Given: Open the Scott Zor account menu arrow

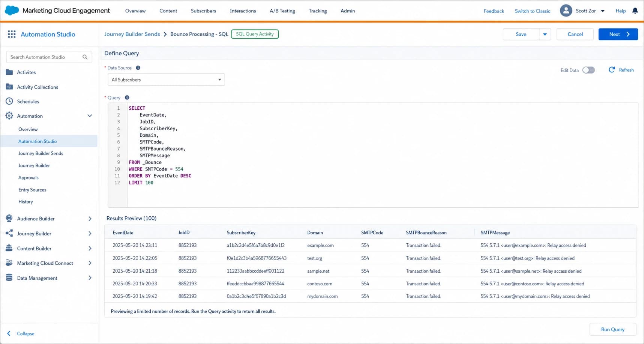Looking at the screenshot, I should pos(603,11).
